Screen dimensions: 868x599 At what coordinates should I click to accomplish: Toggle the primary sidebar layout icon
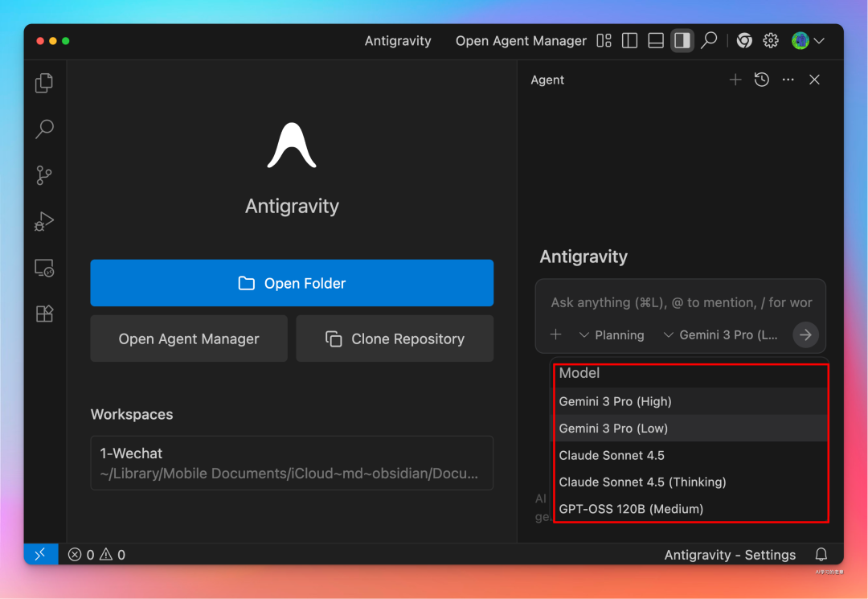pyautogui.click(x=630, y=40)
